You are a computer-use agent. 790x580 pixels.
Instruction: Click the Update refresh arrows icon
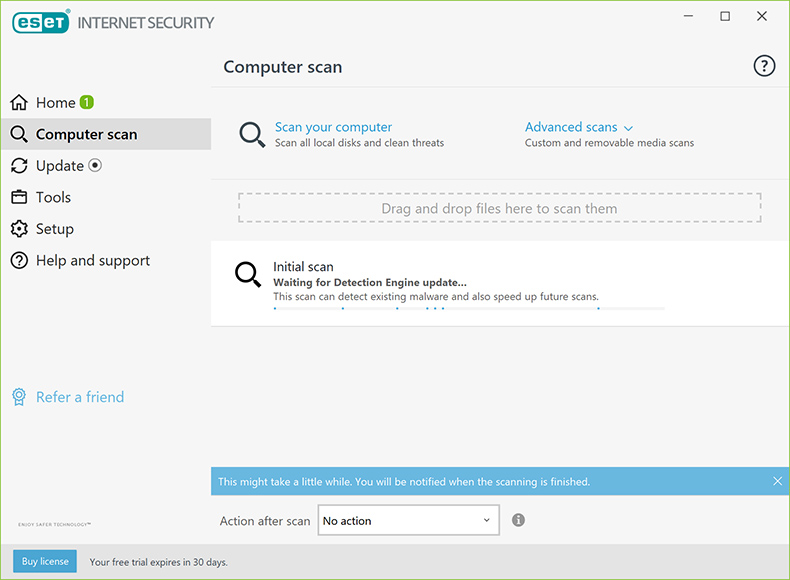tap(19, 166)
